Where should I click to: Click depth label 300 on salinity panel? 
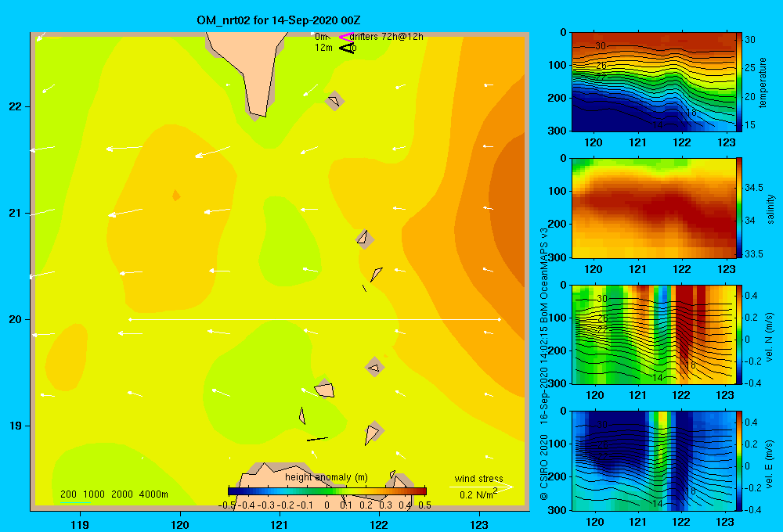pyautogui.click(x=556, y=257)
